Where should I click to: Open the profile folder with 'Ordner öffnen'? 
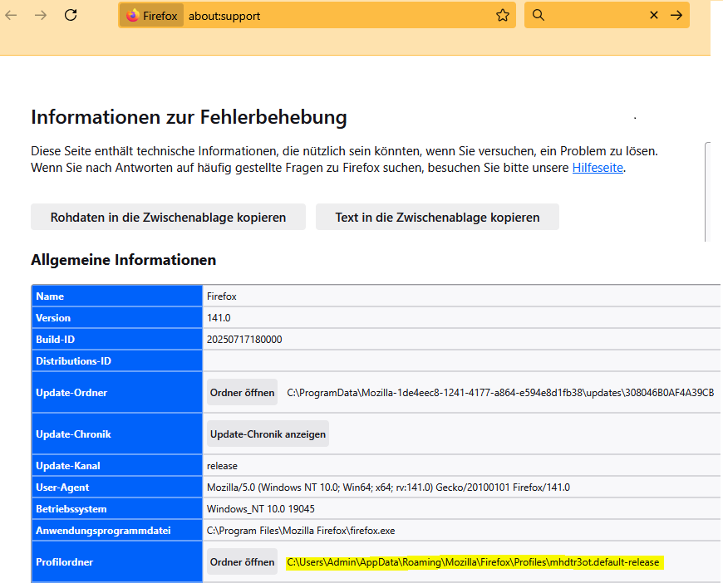(242, 561)
